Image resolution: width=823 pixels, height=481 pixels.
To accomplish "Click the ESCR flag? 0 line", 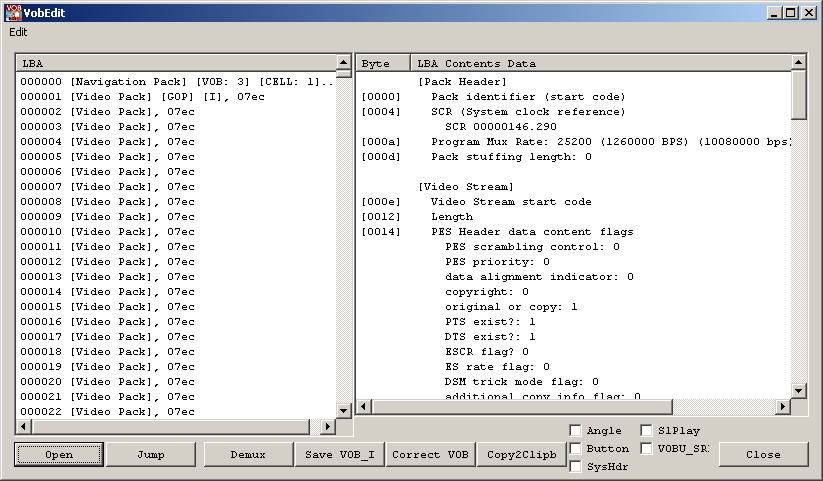I will [x=487, y=352].
